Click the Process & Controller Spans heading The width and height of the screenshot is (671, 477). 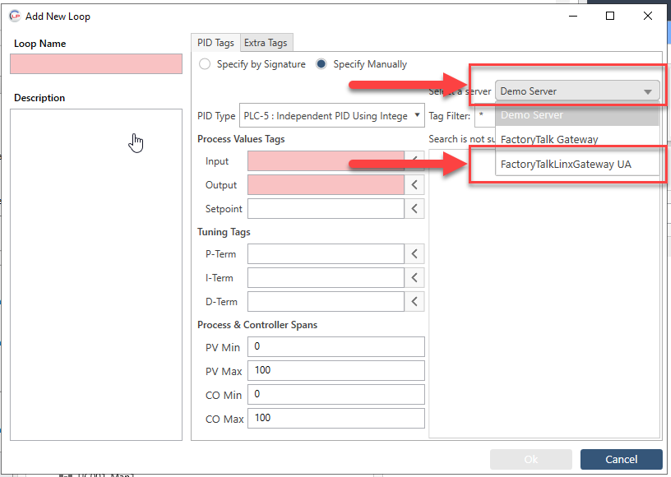click(x=257, y=325)
